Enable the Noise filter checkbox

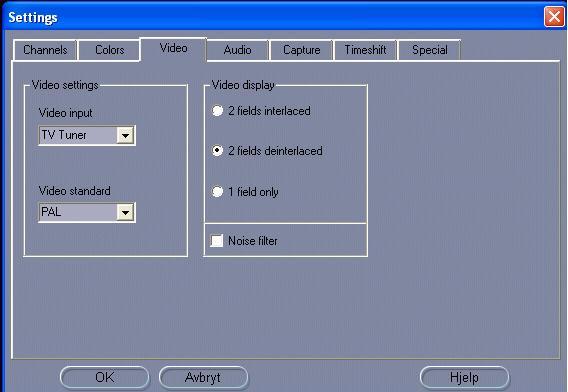(x=217, y=241)
